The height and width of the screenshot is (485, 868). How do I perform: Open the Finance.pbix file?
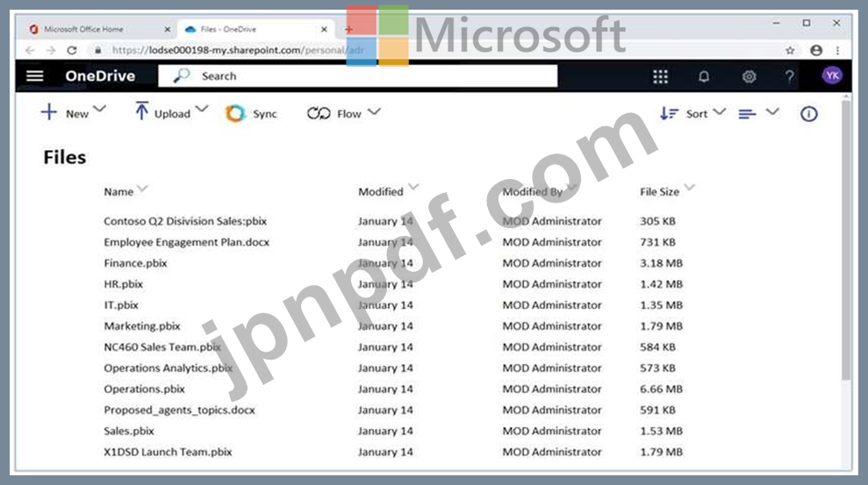(136, 263)
